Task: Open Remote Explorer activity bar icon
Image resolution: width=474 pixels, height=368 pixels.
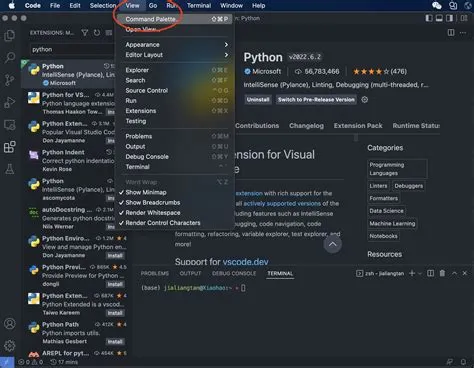Action: (10, 125)
